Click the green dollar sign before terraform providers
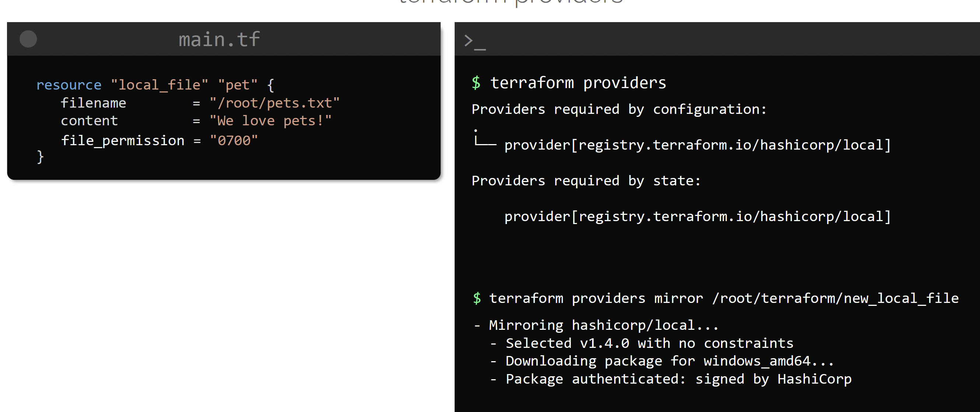 476,83
